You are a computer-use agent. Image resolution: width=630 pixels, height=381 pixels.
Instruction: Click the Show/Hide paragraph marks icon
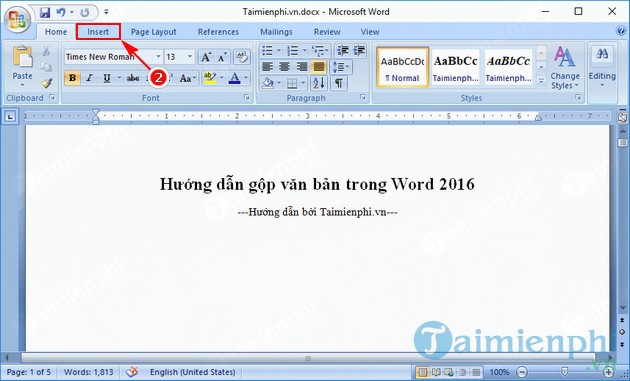pyautogui.click(x=339, y=83)
